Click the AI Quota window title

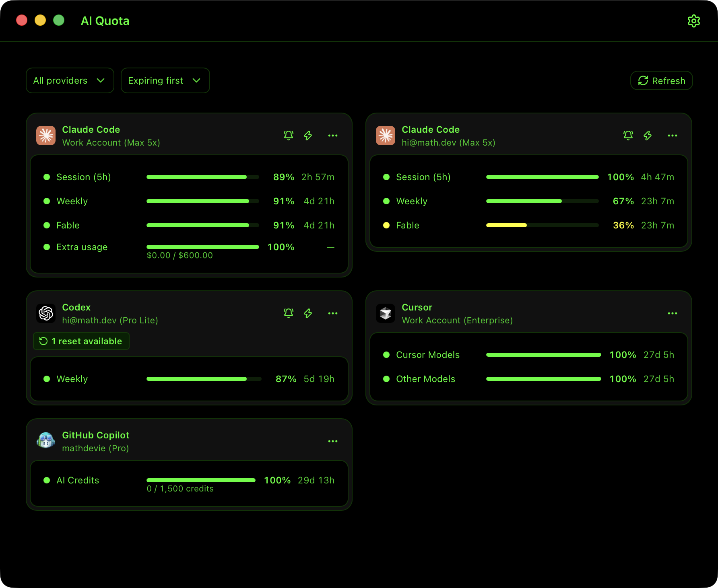pos(105,21)
